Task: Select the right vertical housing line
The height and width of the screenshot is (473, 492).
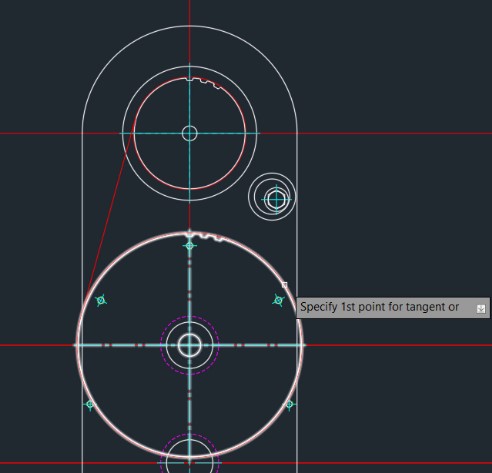Action: 297,233
